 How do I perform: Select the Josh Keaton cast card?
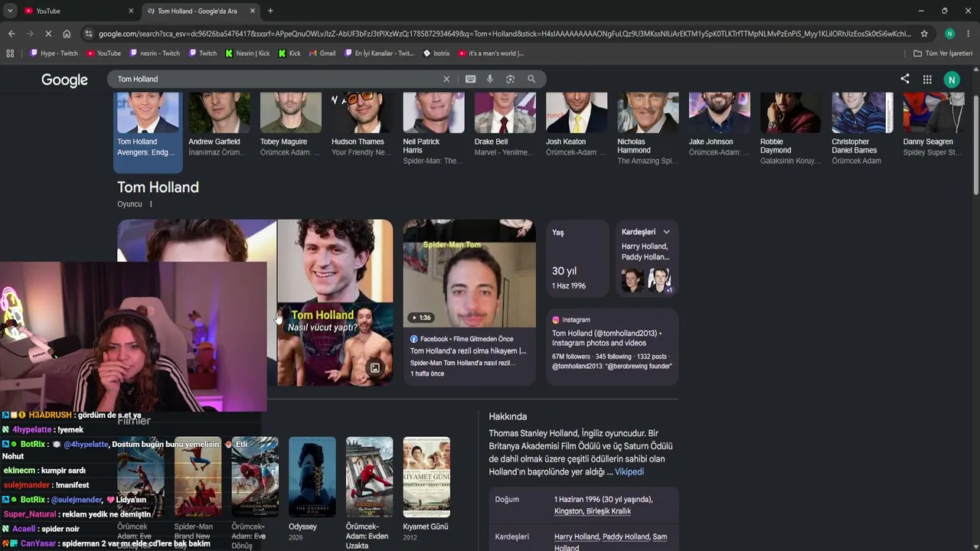point(577,126)
